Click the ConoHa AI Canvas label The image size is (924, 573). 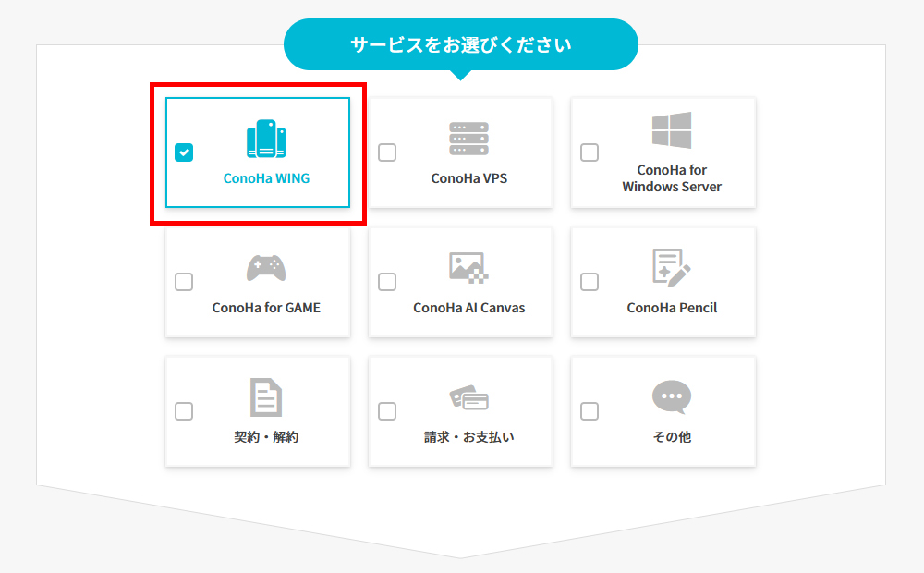coord(469,308)
